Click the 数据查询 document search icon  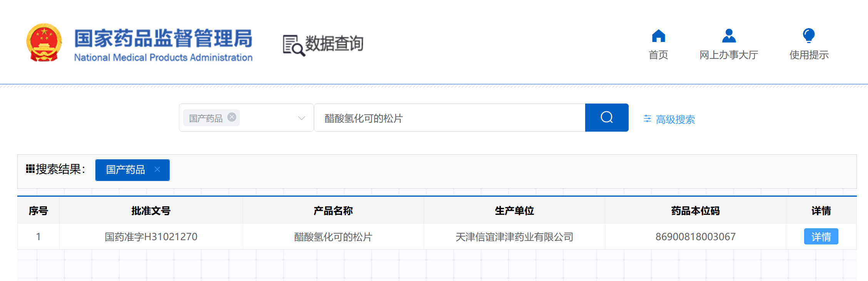(294, 45)
